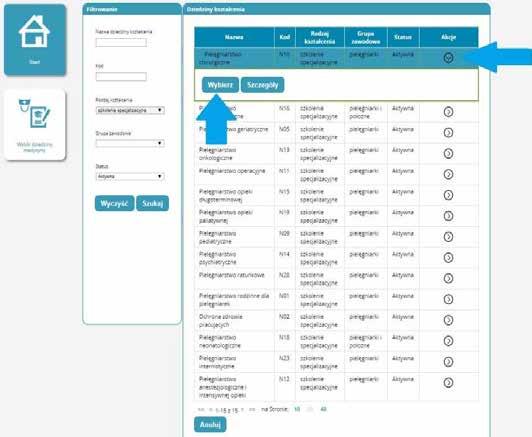
Task: Focus the Kod filter input
Action: (121, 77)
